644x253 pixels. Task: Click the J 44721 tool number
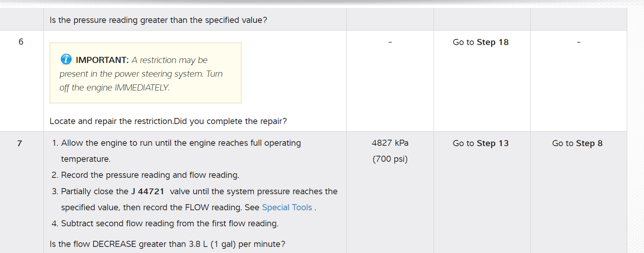click(148, 191)
